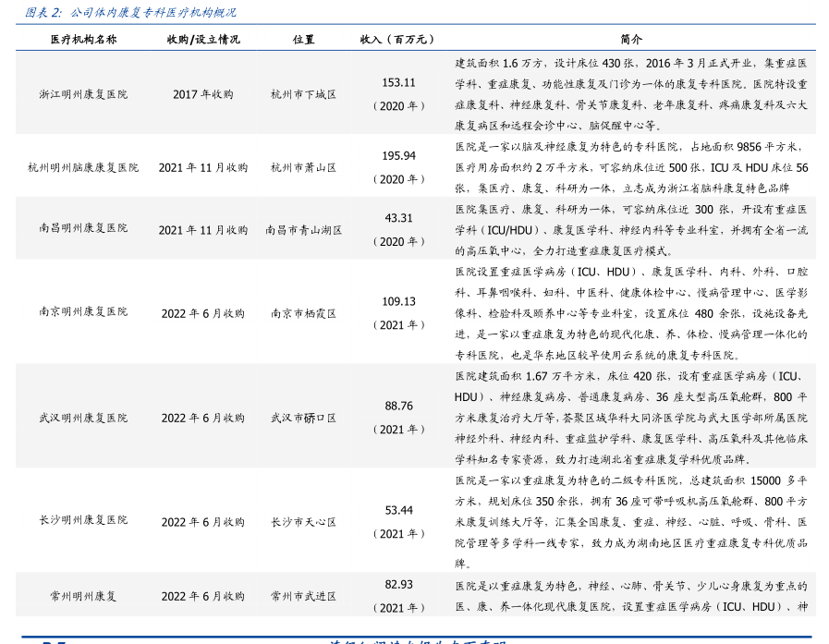This screenshot has width=829, height=644.
Task: Select the 医疗机构名称 column header
Action: tap(83, 40)
